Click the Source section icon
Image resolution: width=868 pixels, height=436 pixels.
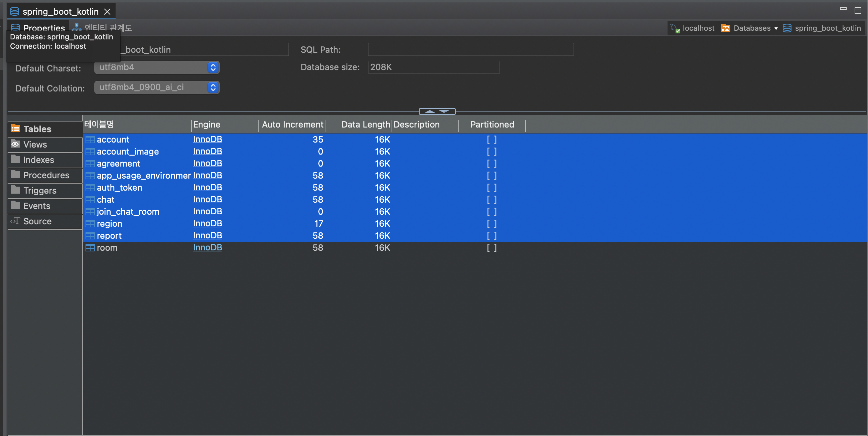(15, 221)
